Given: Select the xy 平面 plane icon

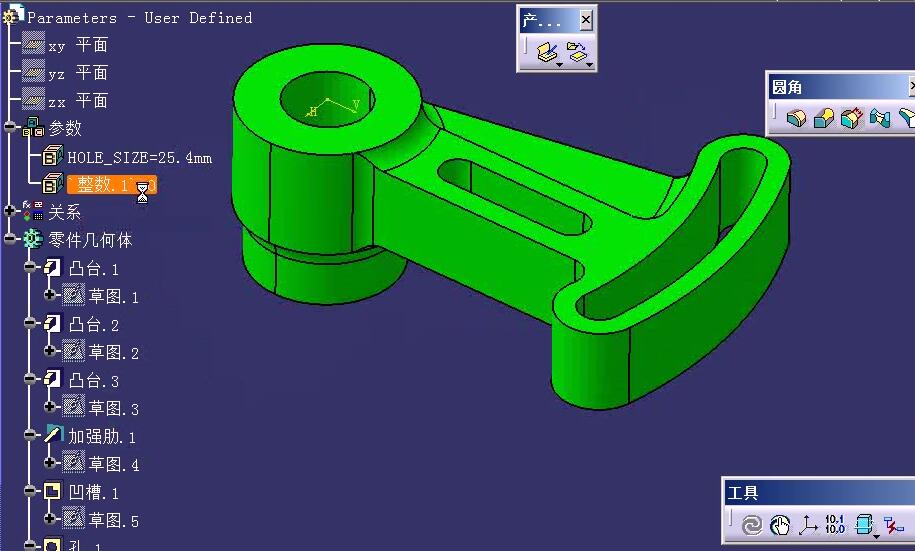Looking at the screenshot, I should point(33,44).
